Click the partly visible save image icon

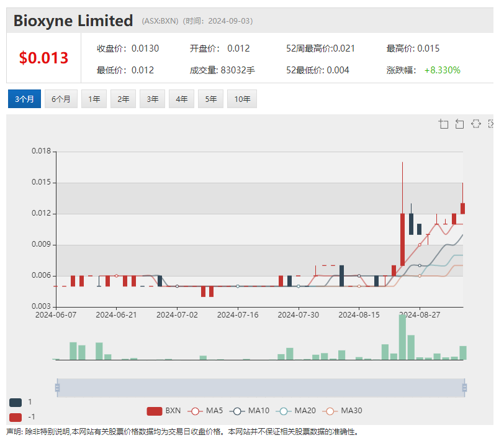490,124
